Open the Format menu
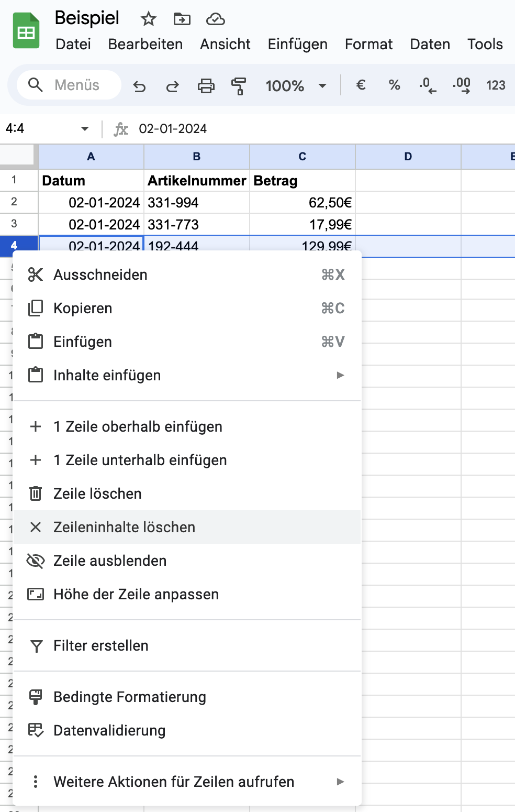This screenshot has height=812, width=515. coord(368,44)
